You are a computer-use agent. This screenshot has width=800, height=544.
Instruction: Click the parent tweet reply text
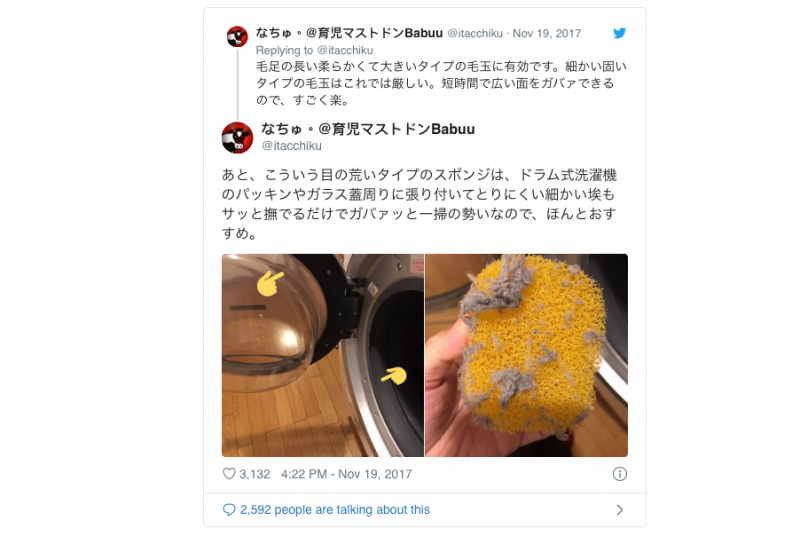pos(441,83)
